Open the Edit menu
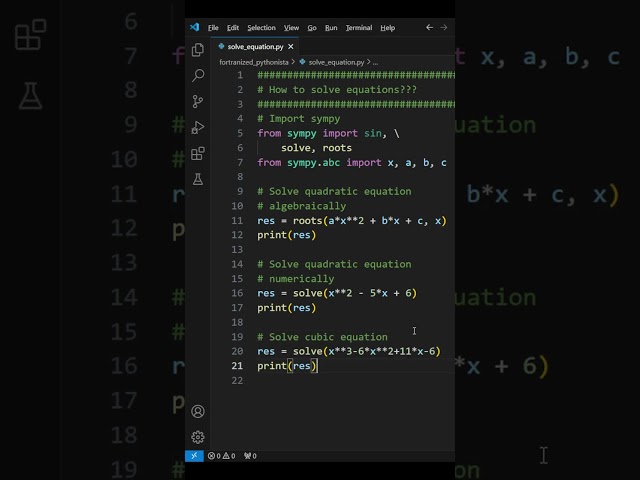Image resolution: width=640 pixels, height=480 pixels. (x=233, y=28)
